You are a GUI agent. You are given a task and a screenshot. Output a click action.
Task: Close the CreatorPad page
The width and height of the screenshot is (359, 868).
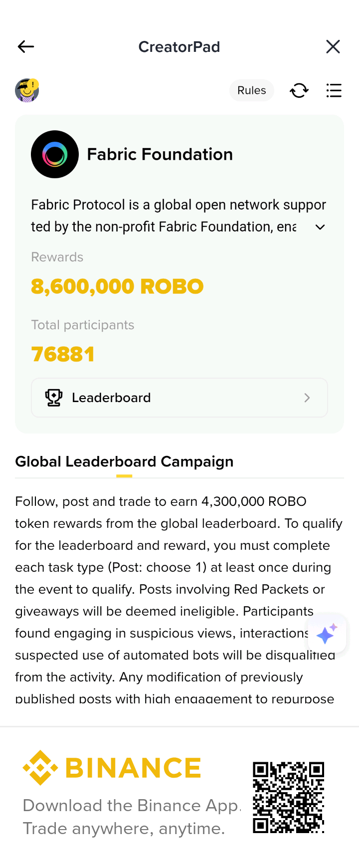tap(333, 46)
